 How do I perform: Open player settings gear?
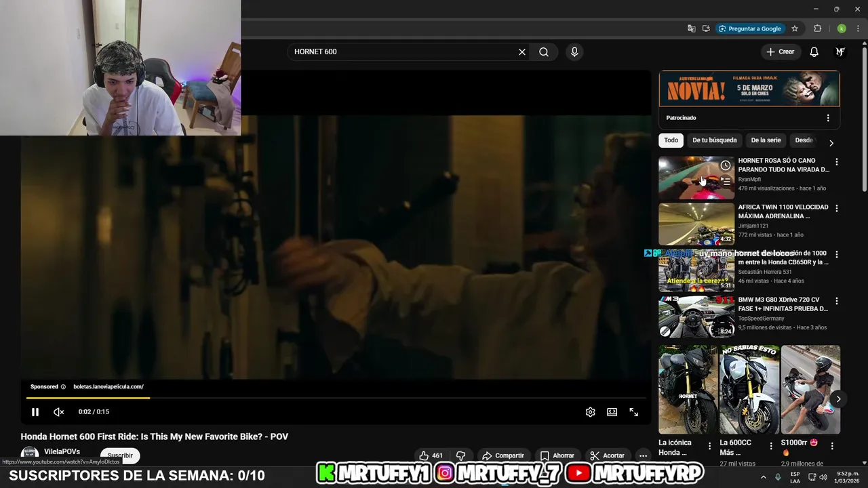pyautogui.click(x=591, y=412)
